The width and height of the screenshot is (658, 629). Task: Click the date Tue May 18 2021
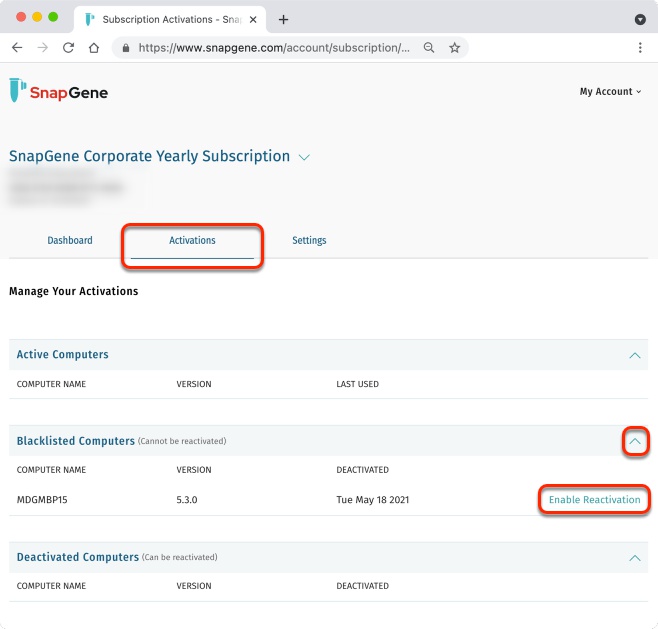[373, 500]
